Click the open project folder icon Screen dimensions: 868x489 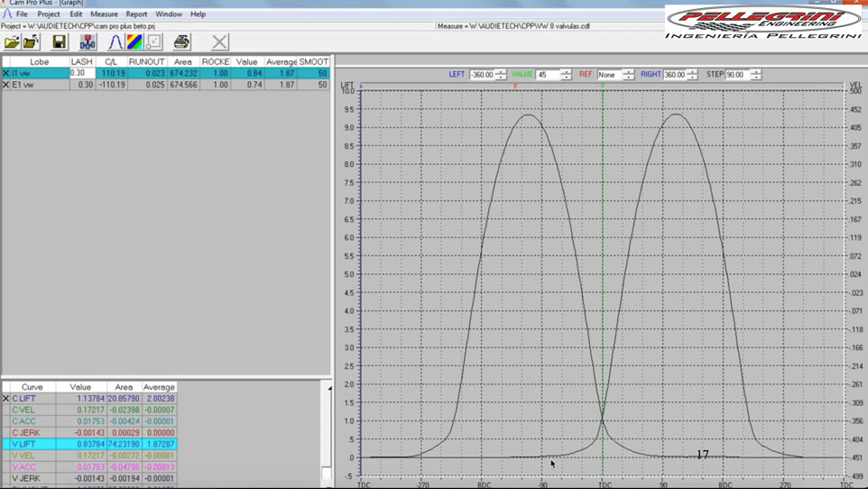coord(12,42)
